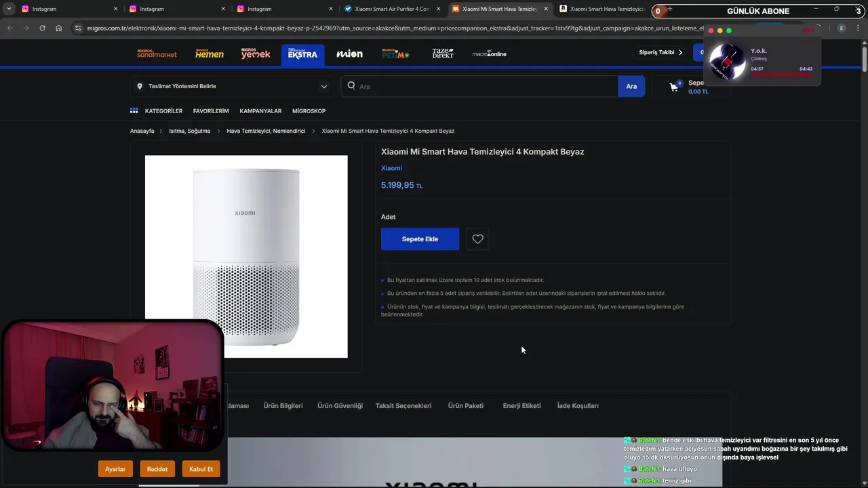Open the Xiaomi brand link
The width and height of the screenshot is (868, 488).
coord(391,168)
